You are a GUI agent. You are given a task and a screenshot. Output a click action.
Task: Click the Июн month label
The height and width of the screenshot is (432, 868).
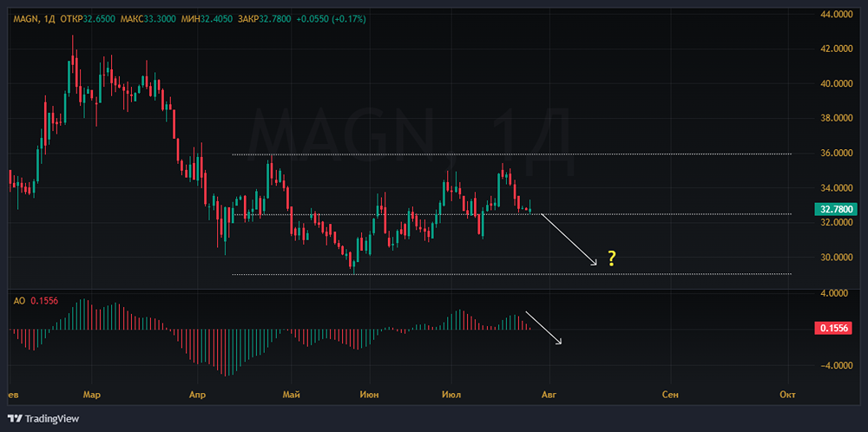coord(369,395)
